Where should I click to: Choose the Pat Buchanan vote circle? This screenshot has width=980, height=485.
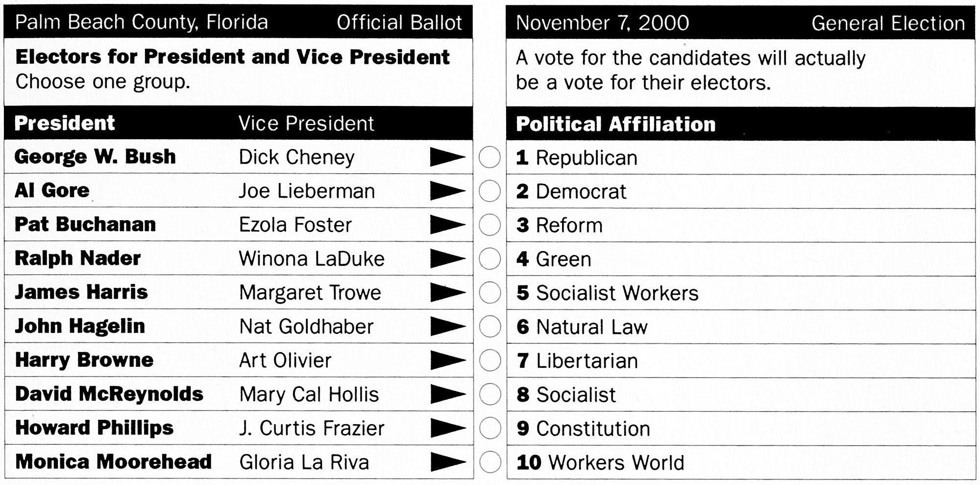pyautogui.click(x=490, y=225)
